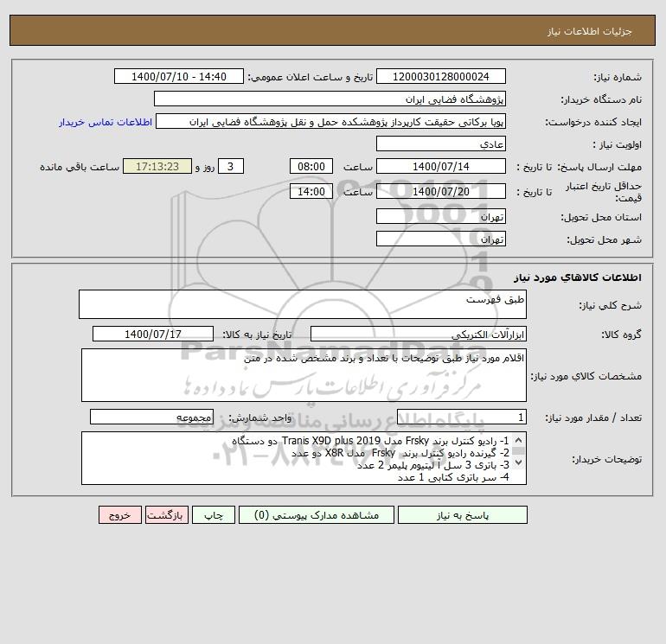
Task: Click public announcement date field 1400/07/10 - 14:40
Action: click(179, 76)
